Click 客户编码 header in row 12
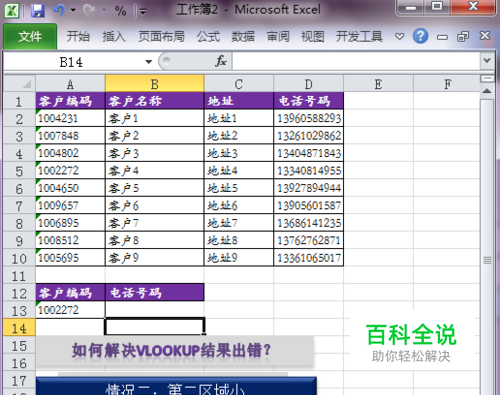 pyautogui.click(x=70, y=292)
